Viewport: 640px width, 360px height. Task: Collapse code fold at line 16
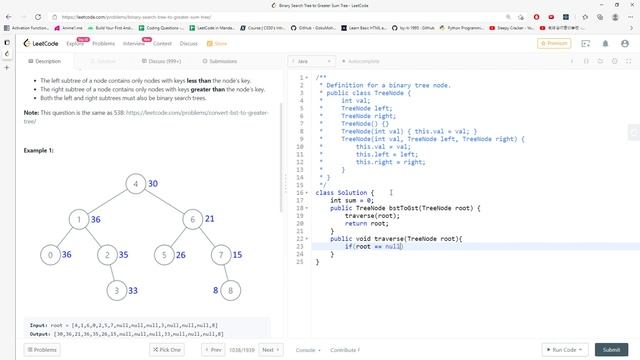coord(307,193)
